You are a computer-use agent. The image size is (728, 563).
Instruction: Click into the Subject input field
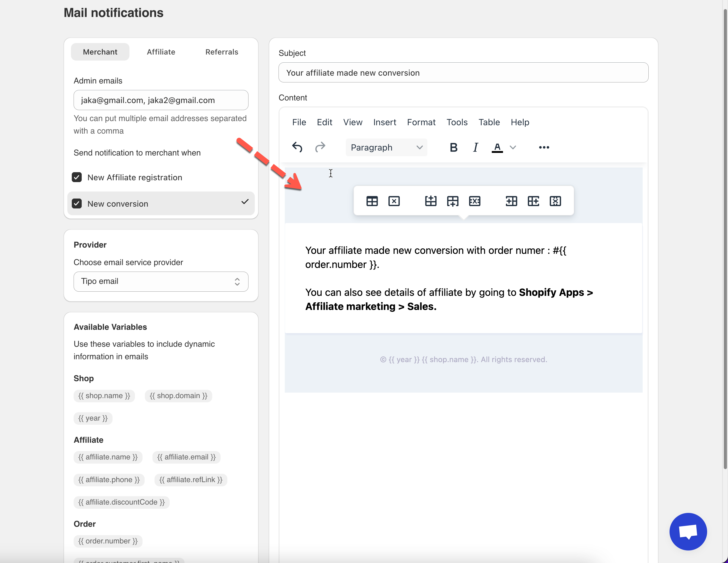point(463,73)
